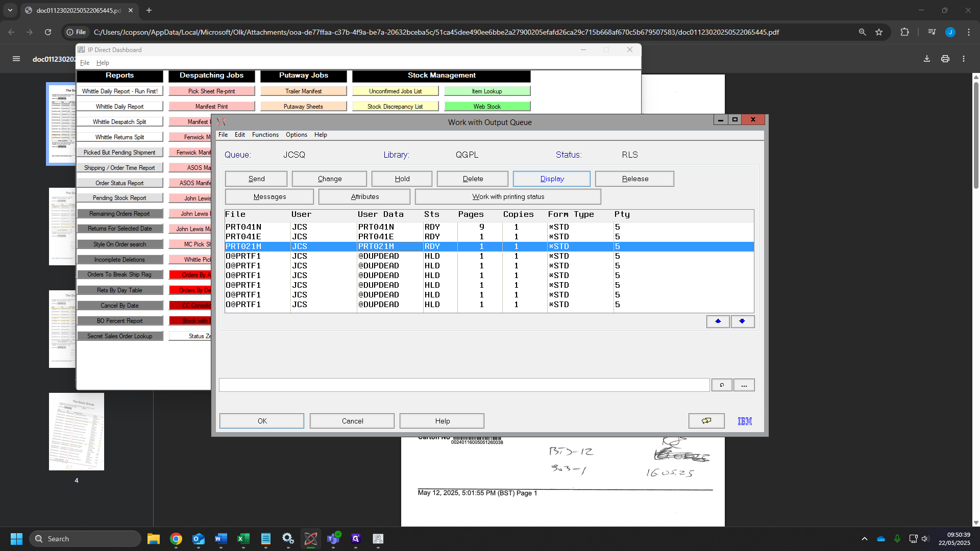980x551 pixels.
Task: Open Excel from the taskbar
Action: point(243,539)
